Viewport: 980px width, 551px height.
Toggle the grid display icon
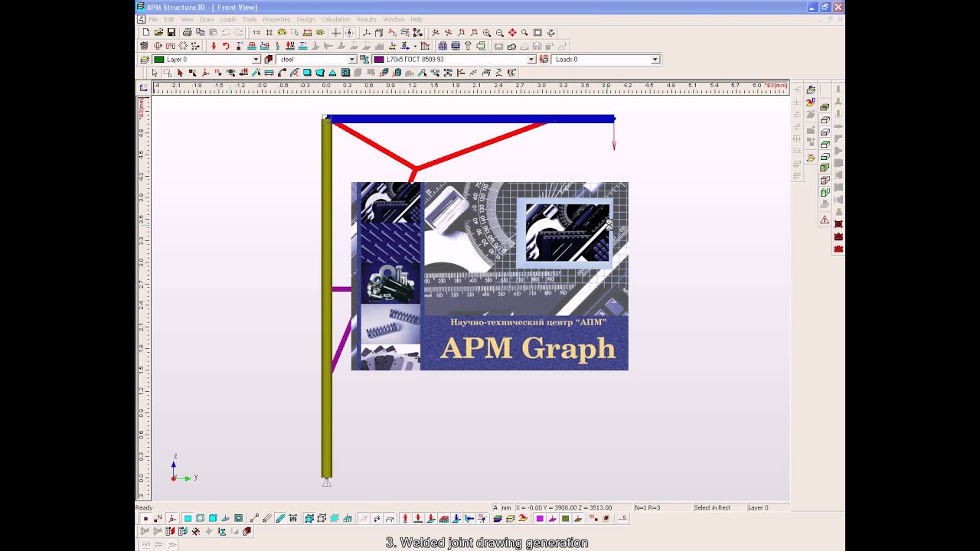coord(269,32)
